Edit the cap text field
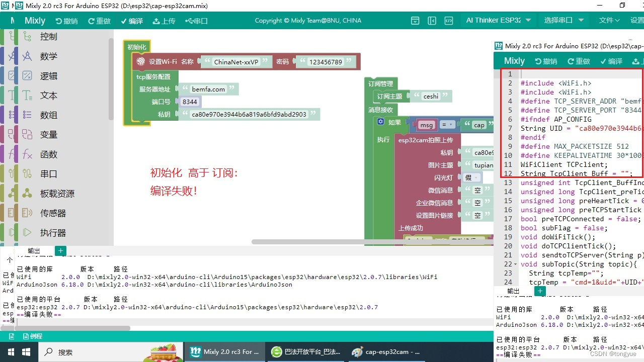The height and width of the screenshot is (362, 644). point(479,125)
